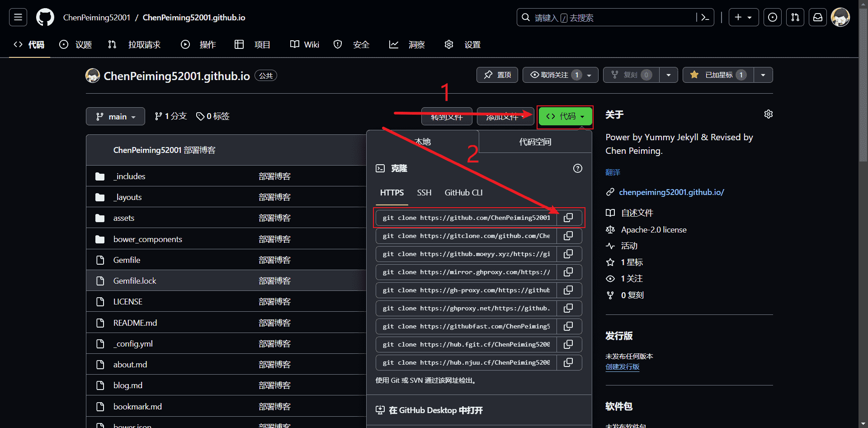This screenshot has width=868, height=428.
Task: Expand the star lists dropdown arrow
Action: coord(763,75)
